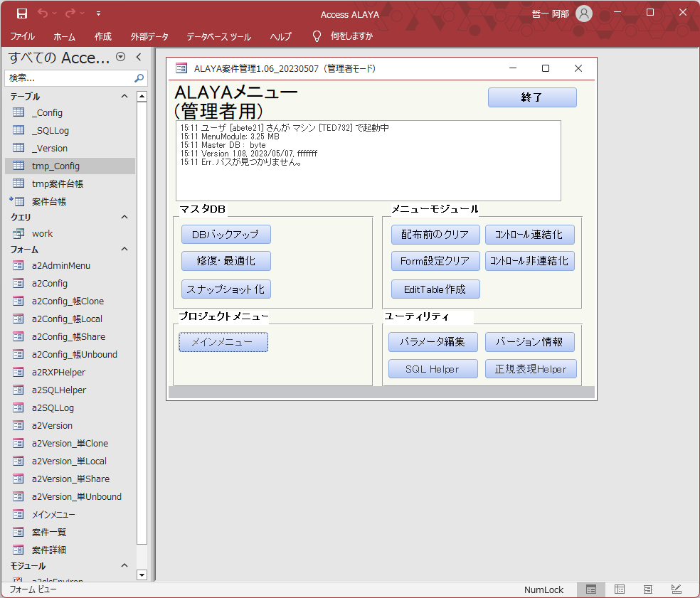The height and width of the screenshot is (598, 700).
Task: Select the a2RXPHelper form icon
Action: [18, 372]
